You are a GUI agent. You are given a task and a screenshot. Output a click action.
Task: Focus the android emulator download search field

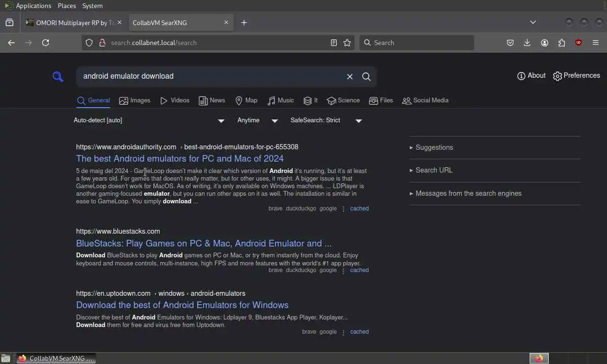tap(211, 76)
